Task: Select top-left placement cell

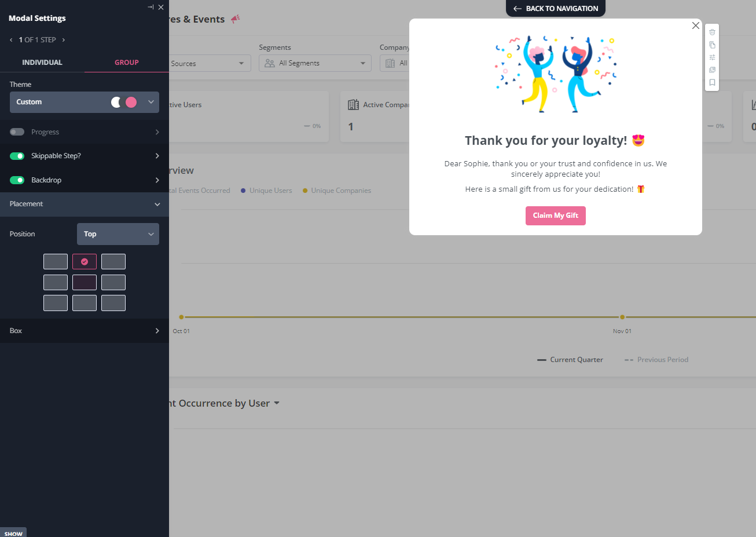Action: [x=56, y=261]
